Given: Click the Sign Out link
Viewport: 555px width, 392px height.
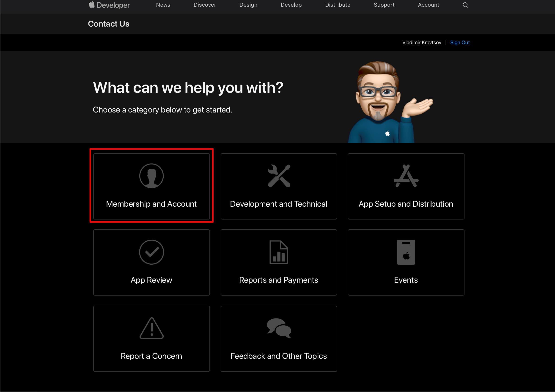Looking at the screenshot, I should (x=460, y=43).
